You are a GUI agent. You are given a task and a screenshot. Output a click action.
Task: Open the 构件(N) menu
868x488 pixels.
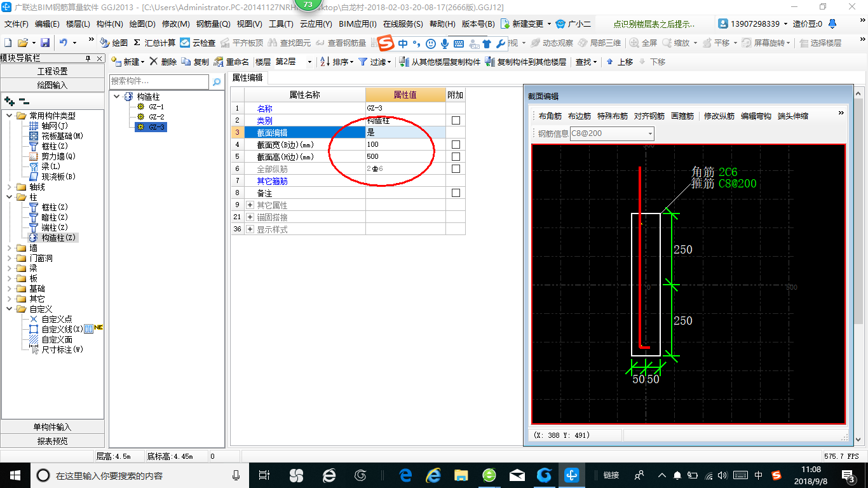pyautogui.click(x=110, y=24)
